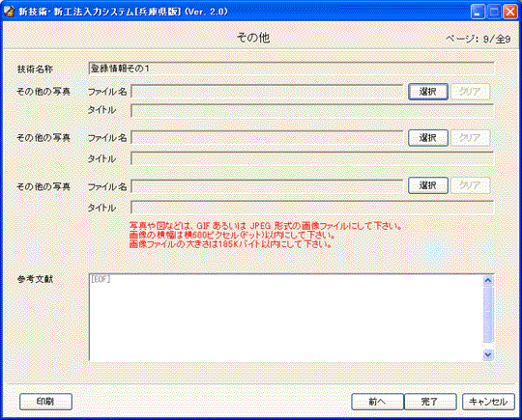Viewport: 522px width, 420px height.
Task: Finish with the 完了 button
Action: pos(430,402)
